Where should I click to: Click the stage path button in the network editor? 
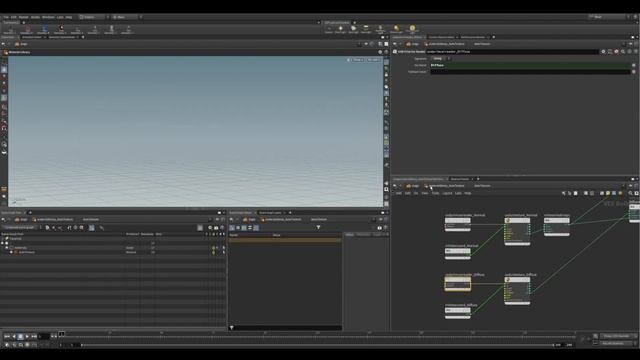(412, 186)
